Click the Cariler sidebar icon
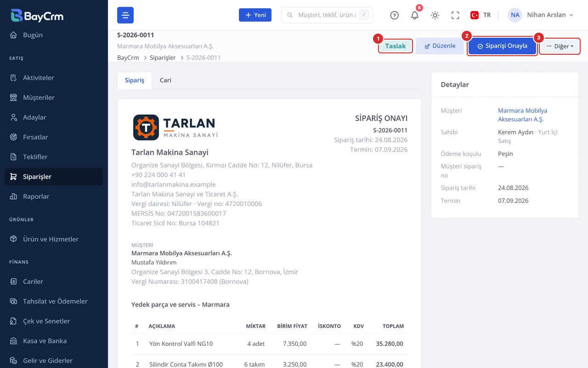The width and height of the screenshot is (588, 368). (x=14, y=282)
